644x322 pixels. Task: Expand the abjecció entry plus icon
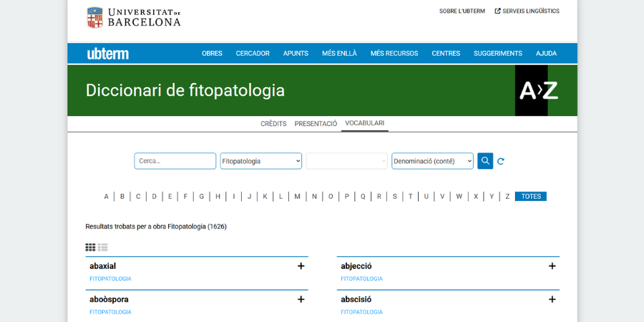pos(552,266)
